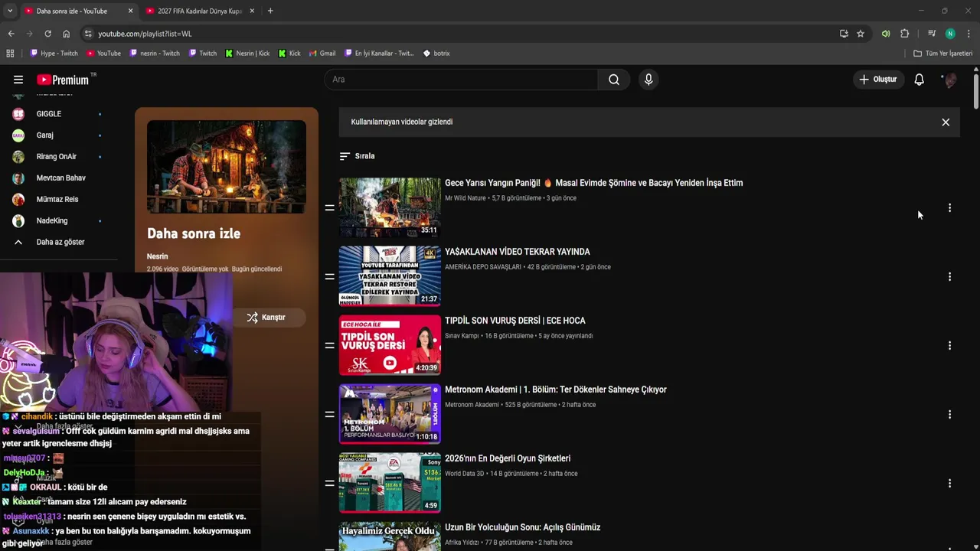Click the tab audio speaker icon
This screenshot has width=980, height=551.
click(886, 34)
